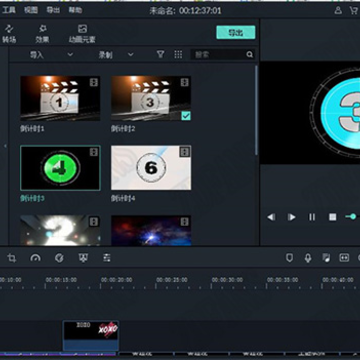Click timeline ruler at 00:00:20:00

pyautogui.click(x=117, y=280)
